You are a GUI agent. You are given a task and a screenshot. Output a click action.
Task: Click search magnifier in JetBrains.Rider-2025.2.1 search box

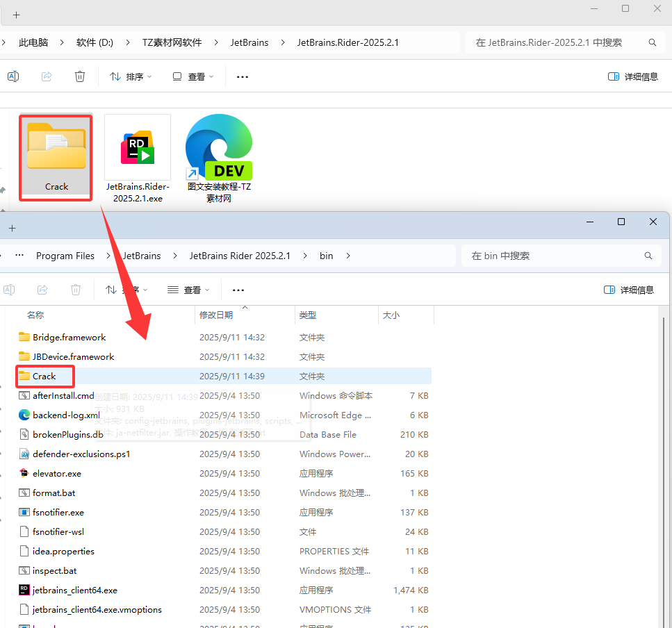click(x=653, y=42)
